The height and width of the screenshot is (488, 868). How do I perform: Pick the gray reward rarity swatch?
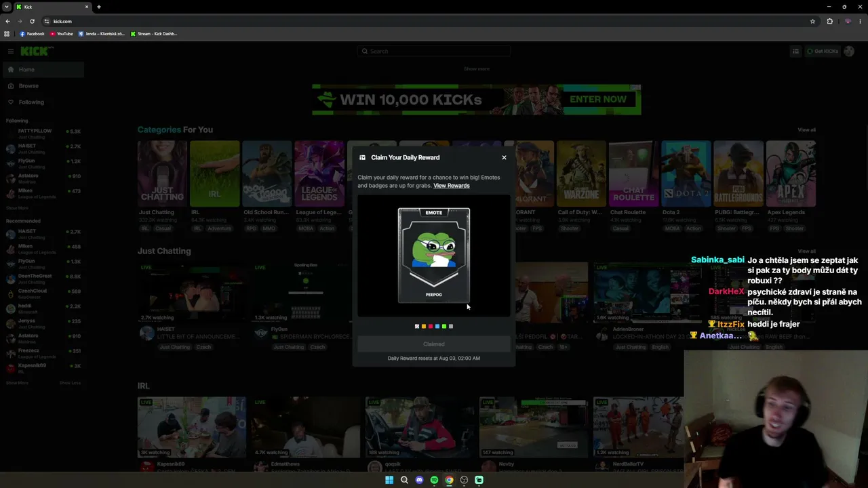pos(451,327)
